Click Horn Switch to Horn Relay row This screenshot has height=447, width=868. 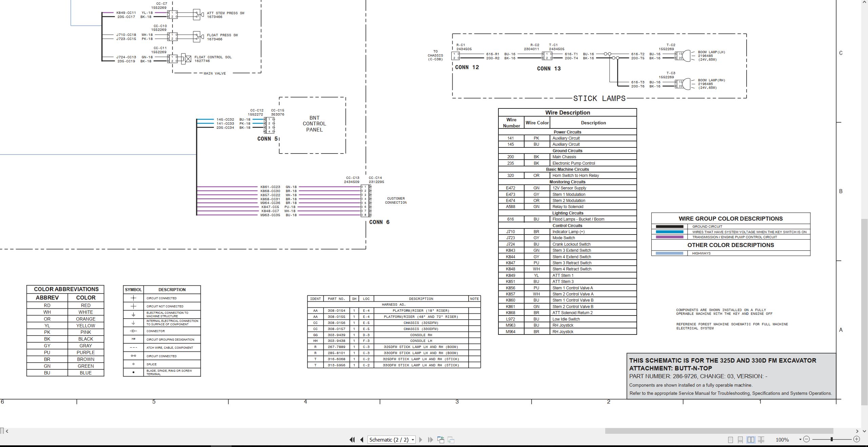[x=567, y=176]
